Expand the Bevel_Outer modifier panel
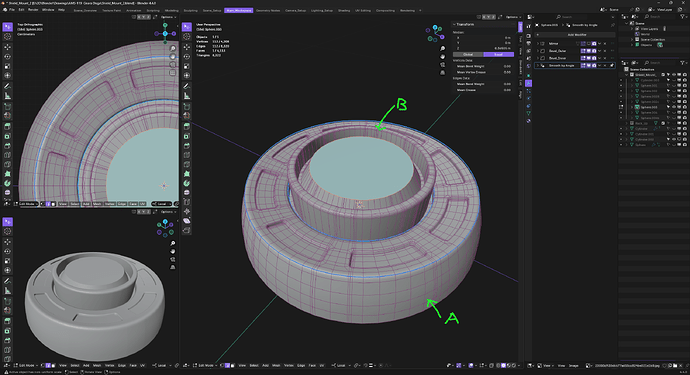Screen dimensions: 690x375 click(x=537, y=51)
